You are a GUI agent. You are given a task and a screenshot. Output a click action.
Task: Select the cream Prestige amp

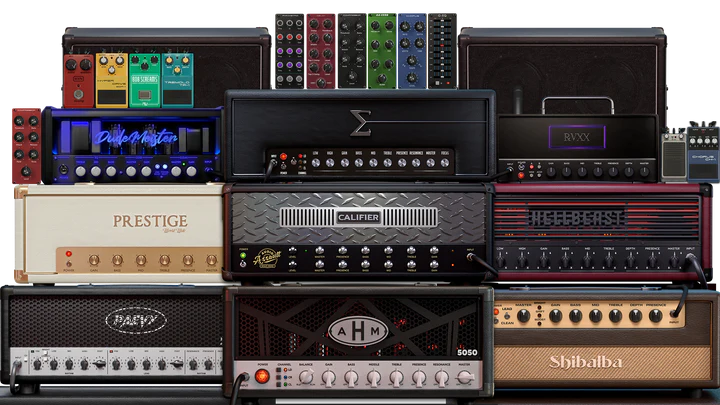tap(119, 233)
